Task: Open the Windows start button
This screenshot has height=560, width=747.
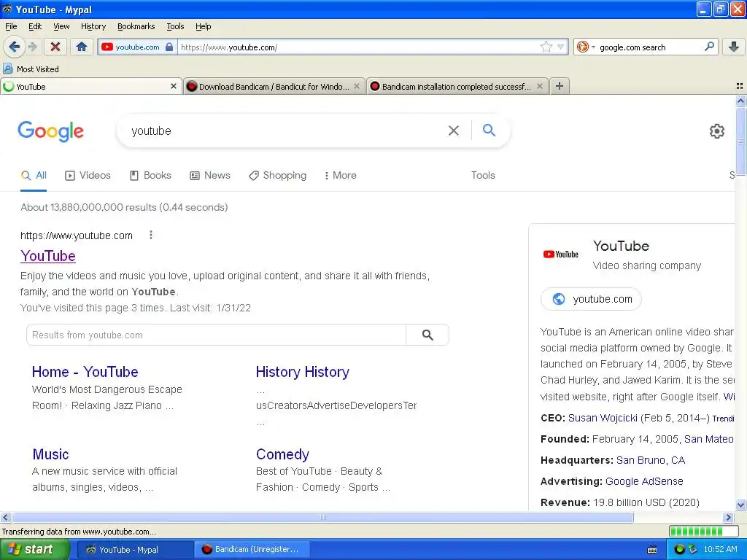Action: click(x=34, y=550)
